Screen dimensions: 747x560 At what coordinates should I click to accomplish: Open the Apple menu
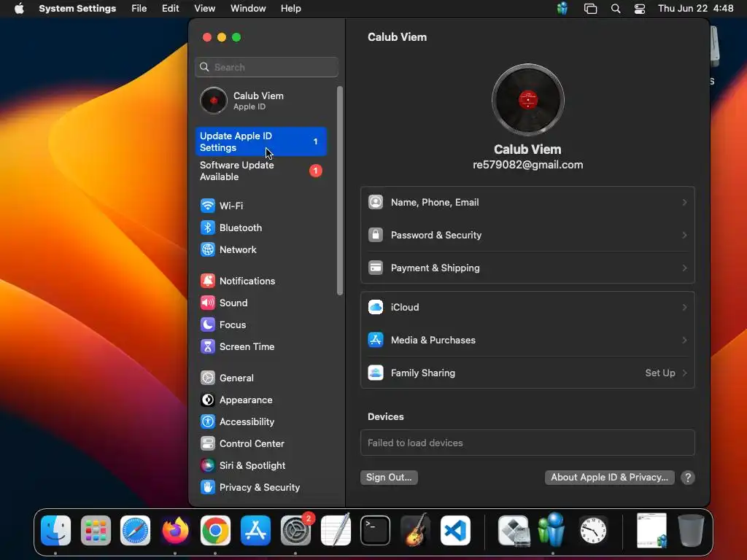click(x=19, y=9)
